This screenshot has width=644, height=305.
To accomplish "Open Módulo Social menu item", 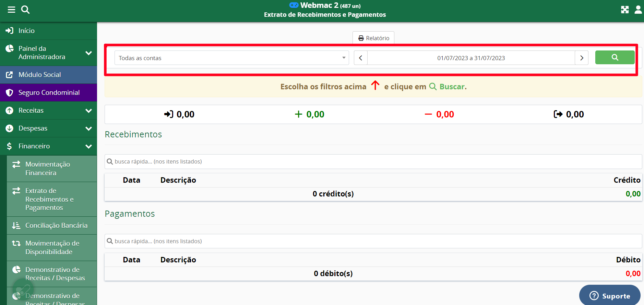I will point(48,75).
